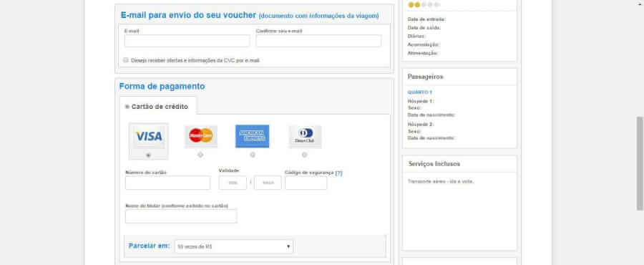The width and height of the screenshot is (644, 265).
Task: Select the MasterCard logo
Action: click(x=201, y=135)
